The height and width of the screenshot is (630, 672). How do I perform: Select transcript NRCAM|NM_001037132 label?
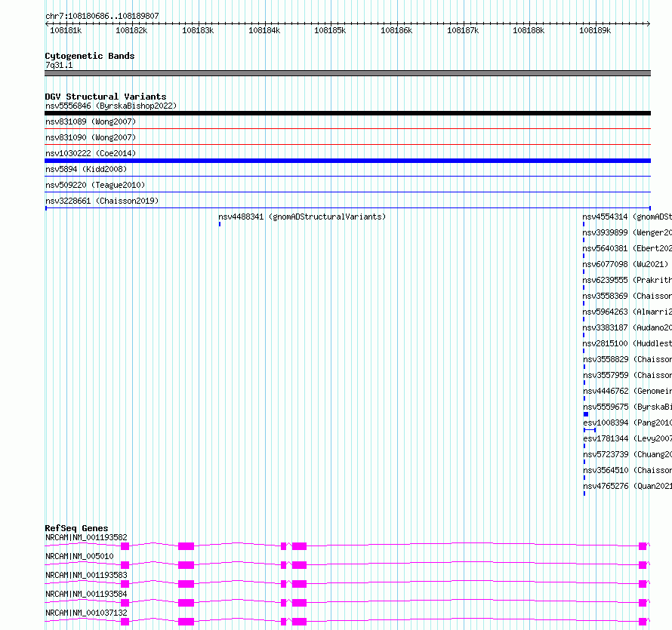click(x=86, y=613)
